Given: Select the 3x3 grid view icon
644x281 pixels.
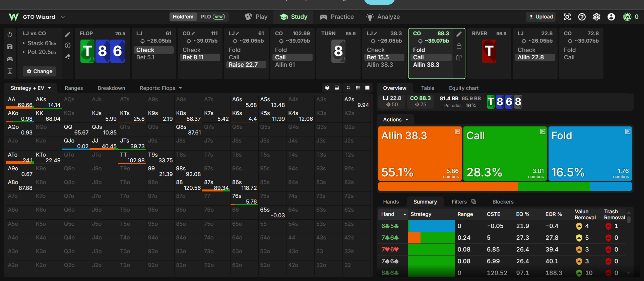Looking at the screenshot, I should coord(358,88).
